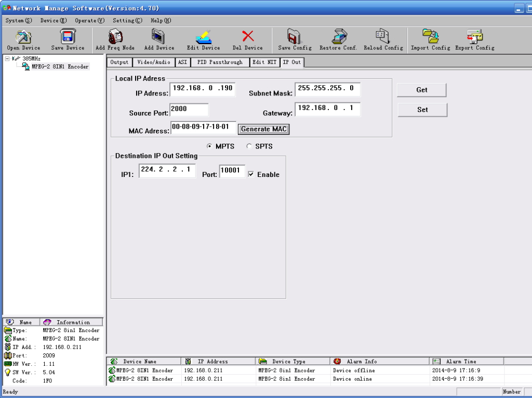Collapse the 385MHz tree node
This screenshot has width=532, height=398.
[7, 59]
